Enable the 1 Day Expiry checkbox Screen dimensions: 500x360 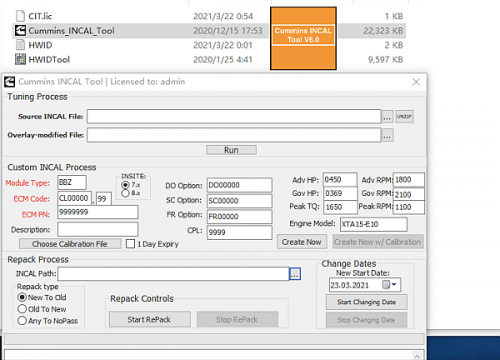click(x=131, y=244)
